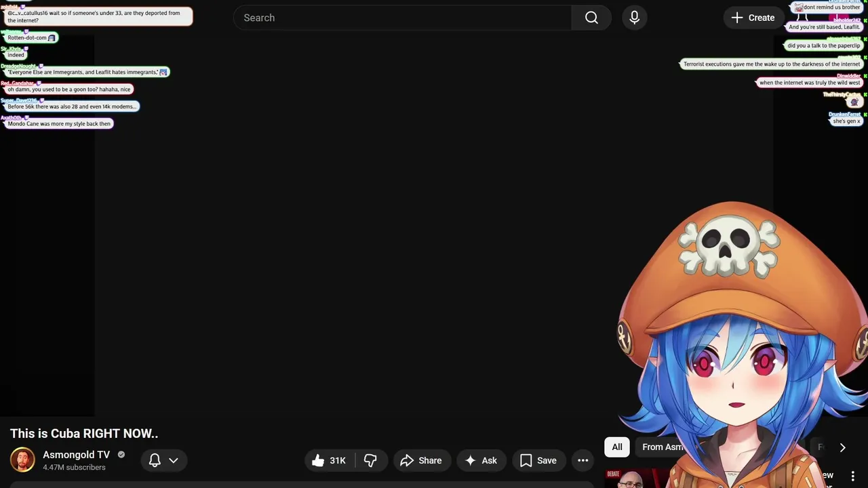Dislike the video with thumbs down
The height and width of the screenshot is (488, 868).
(370, 461)
